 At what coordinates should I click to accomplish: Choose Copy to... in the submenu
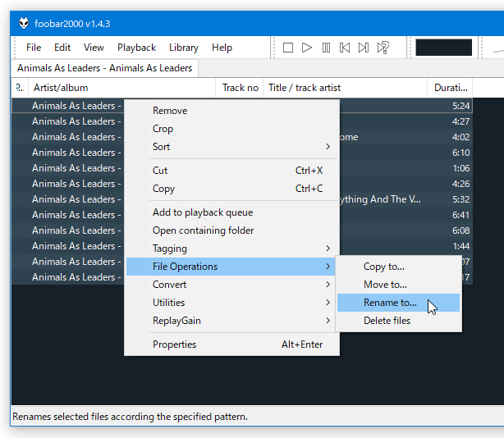(399, 267)
